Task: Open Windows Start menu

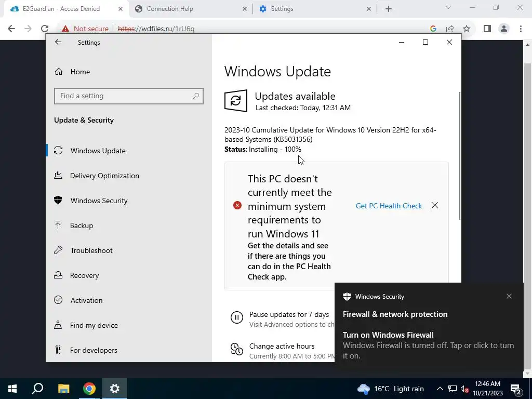Action: tap(12, 389)
